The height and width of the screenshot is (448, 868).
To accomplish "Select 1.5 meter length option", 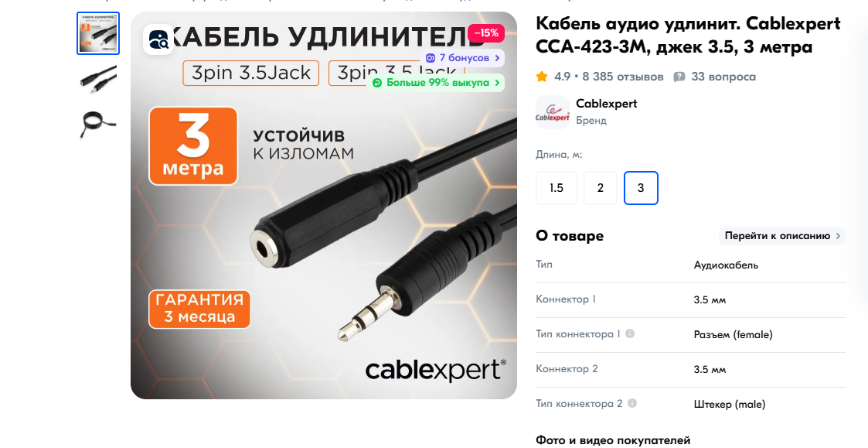I will click(x=557, y=188).
